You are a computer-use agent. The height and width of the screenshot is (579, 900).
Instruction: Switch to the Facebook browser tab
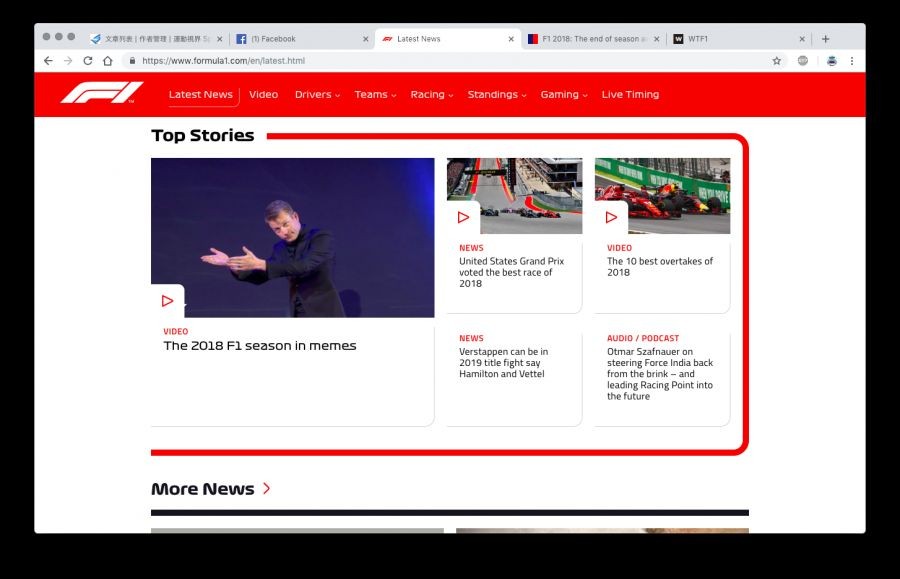coord(300,39)
